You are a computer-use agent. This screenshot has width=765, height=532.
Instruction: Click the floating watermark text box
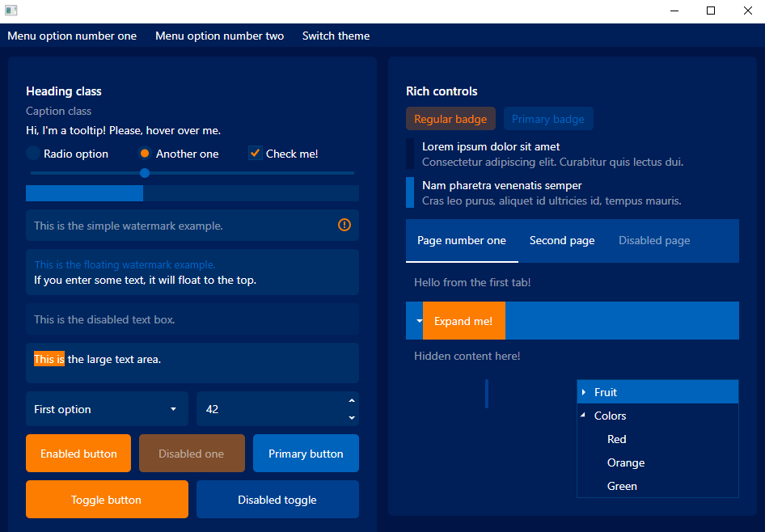click(x=192, y=272)
